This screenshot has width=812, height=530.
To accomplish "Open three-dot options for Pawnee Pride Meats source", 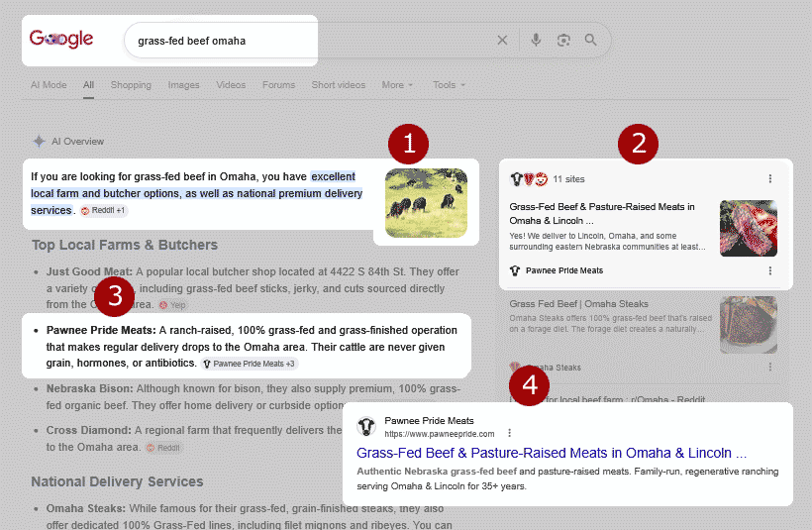I will pyautogui.click(x=770, y=270).
